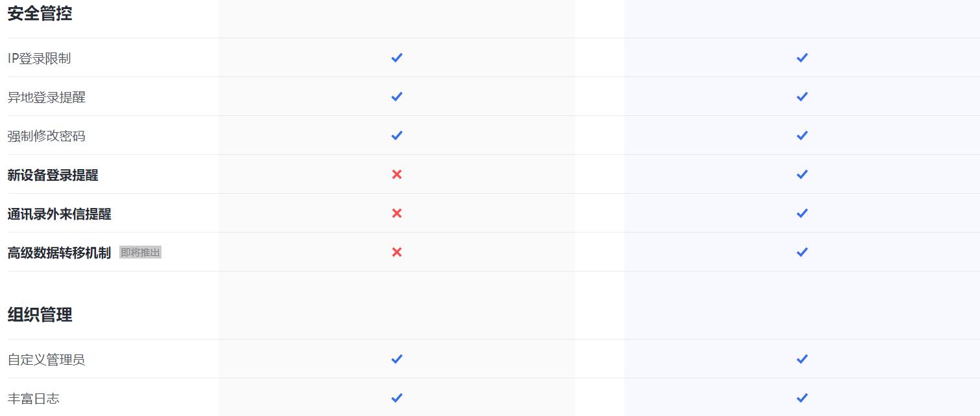This screenshot has height=416, width=980.
Task: Click the right column checkmark for 丰富日志
Action: 802,398
